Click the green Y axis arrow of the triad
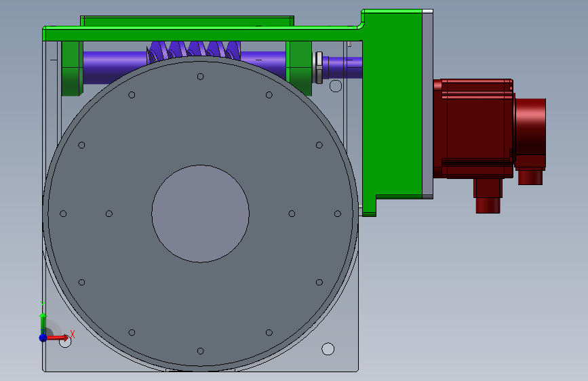Screen dimensions: 588x381 pos(43,323)
